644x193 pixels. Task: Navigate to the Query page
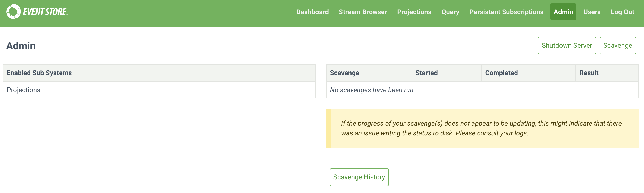pos(450,12)
